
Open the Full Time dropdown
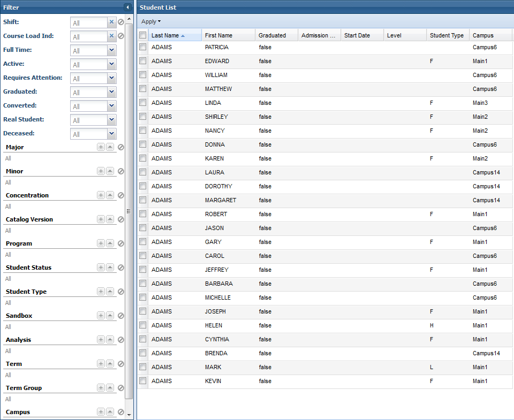[111, 50]
